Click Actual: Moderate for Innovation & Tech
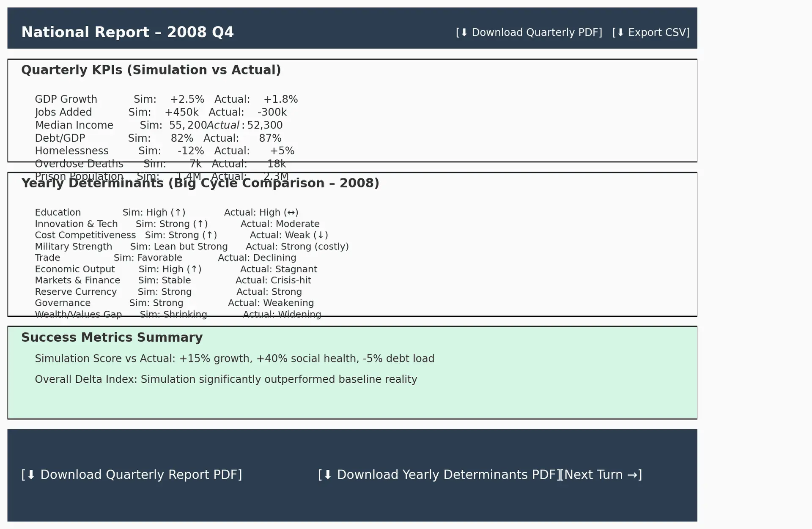This screenshot has height=529, width=812. tap(280, 224)
